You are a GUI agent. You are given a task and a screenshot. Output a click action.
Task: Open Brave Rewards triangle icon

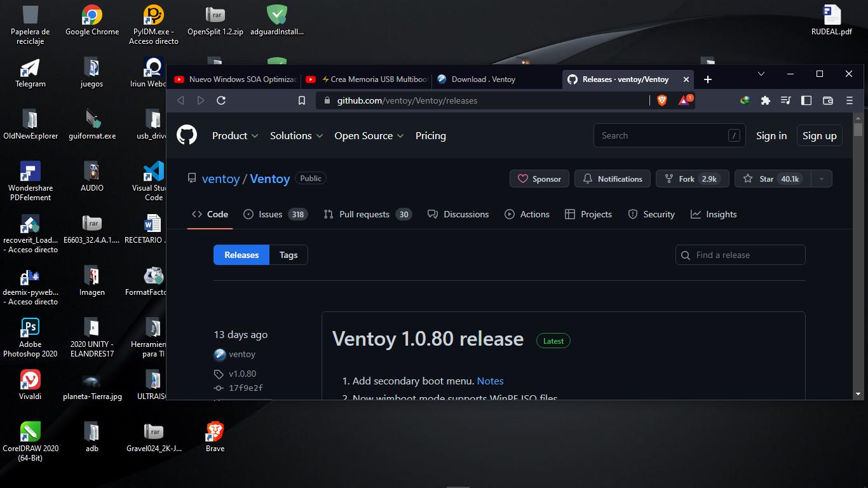pos(684,100)
